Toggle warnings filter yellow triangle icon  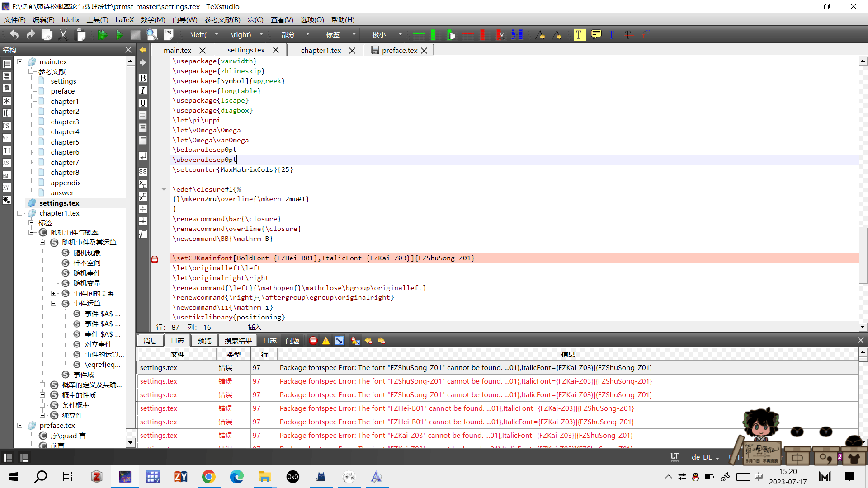(326, 341)
